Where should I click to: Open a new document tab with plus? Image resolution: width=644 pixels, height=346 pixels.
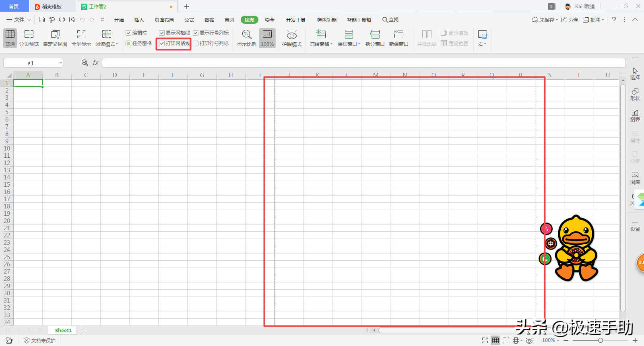click(x=187, y=6)
